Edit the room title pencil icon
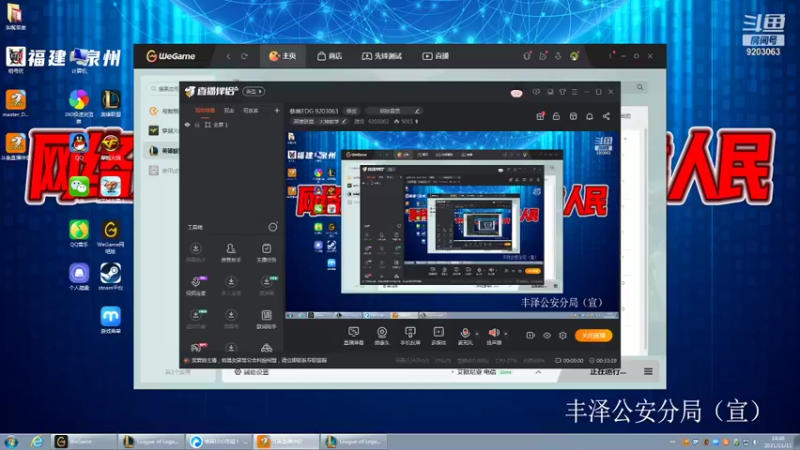The height and width of the screenshot is (450, 800). click(x=417, y=111)
